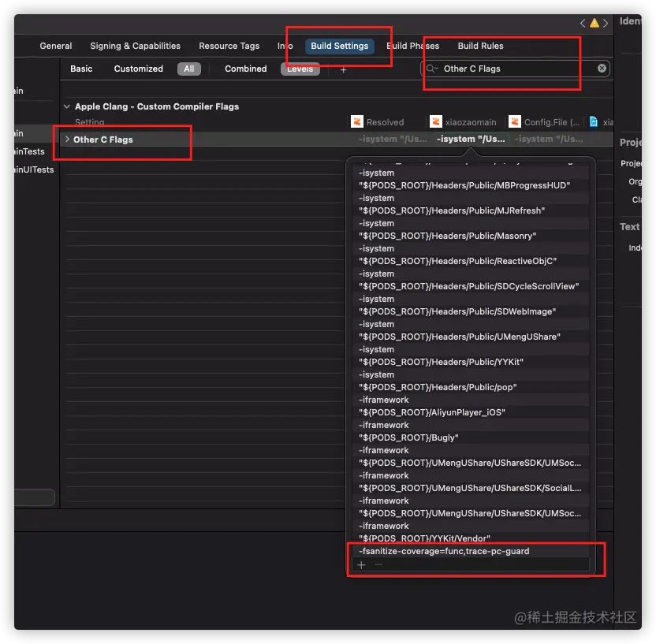Clear the Other C Flags search text

(x=602, y=68)
